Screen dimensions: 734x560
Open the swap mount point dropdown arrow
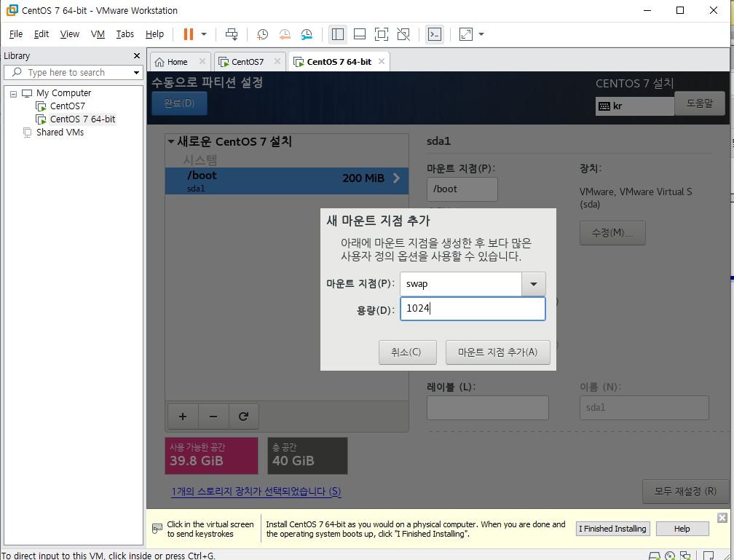[x=534, y=284]
